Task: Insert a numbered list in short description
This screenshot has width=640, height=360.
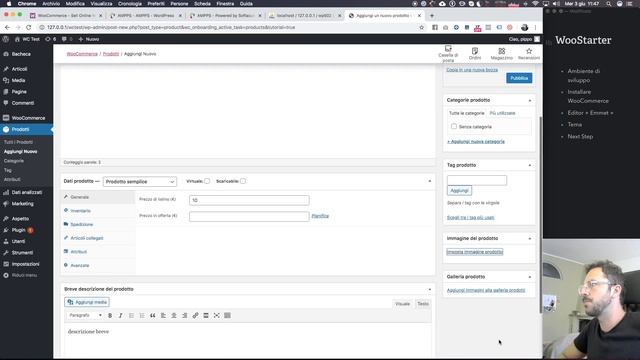Action: [x=142, y=316]
